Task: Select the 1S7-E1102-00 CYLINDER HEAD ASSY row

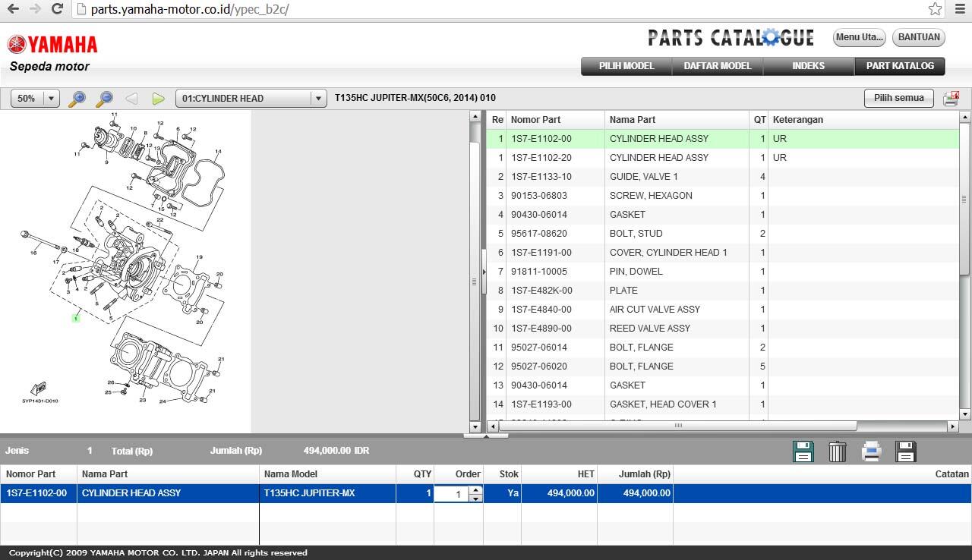Action: click(722, 139)
